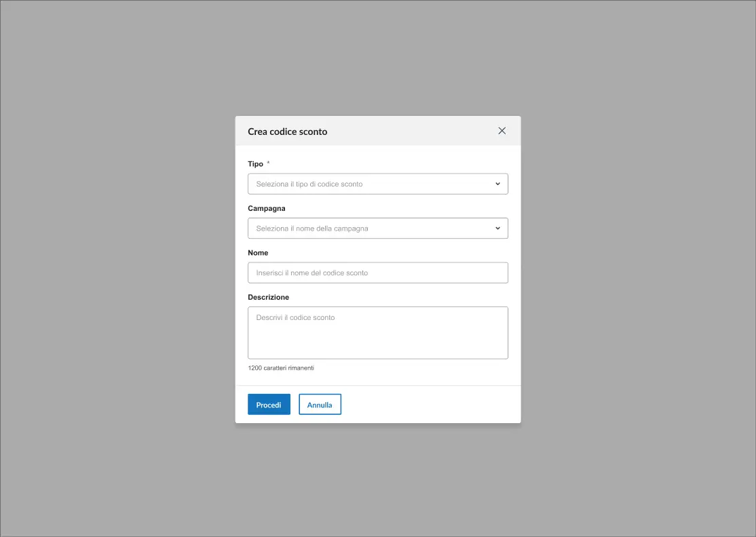Click the Nome field label

[x=258, y=253]
